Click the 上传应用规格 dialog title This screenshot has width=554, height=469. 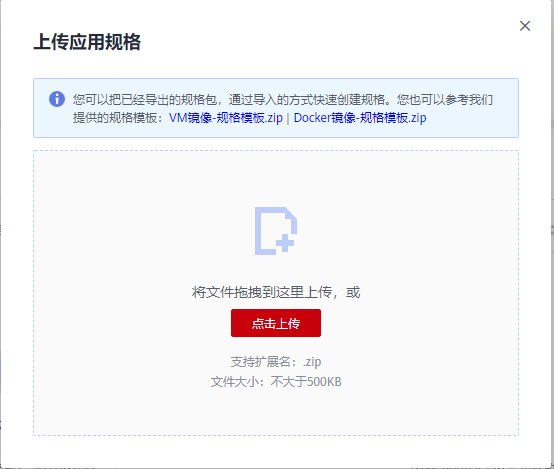[x=87, y=42]
